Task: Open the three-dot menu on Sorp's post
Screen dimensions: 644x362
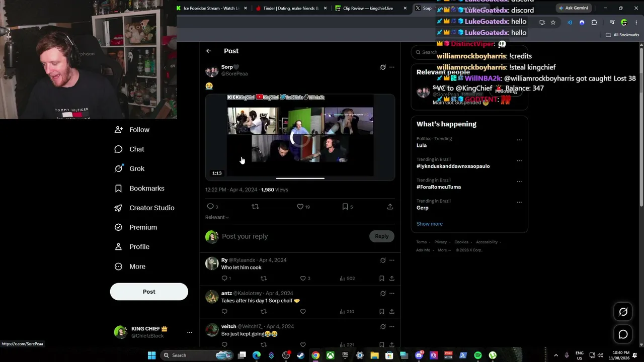Action: tap(392, 67)
